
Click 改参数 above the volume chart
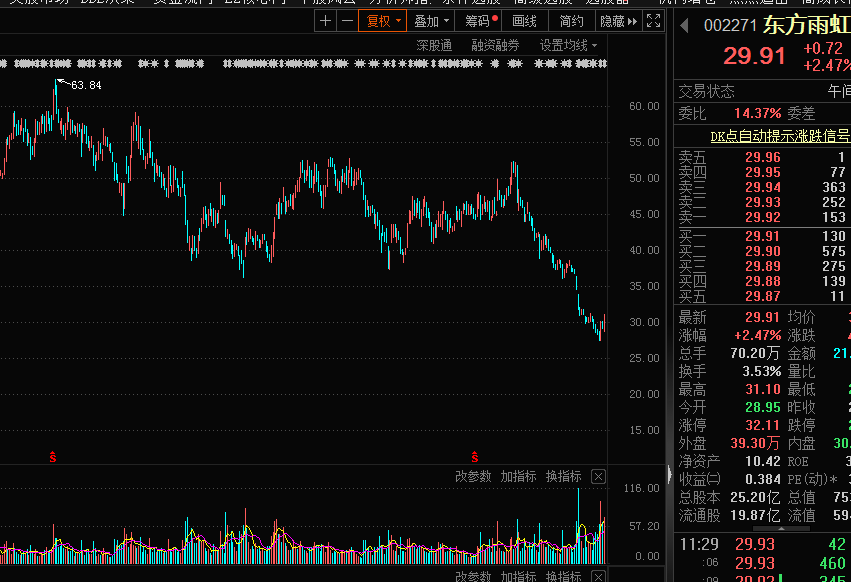(474, 476)
